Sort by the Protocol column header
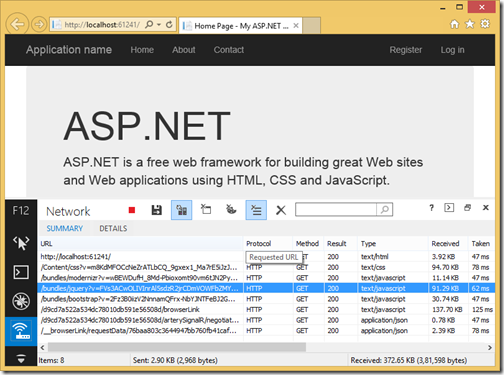The height and width of the screenshot is (375, 504). (x=268, y=244)
